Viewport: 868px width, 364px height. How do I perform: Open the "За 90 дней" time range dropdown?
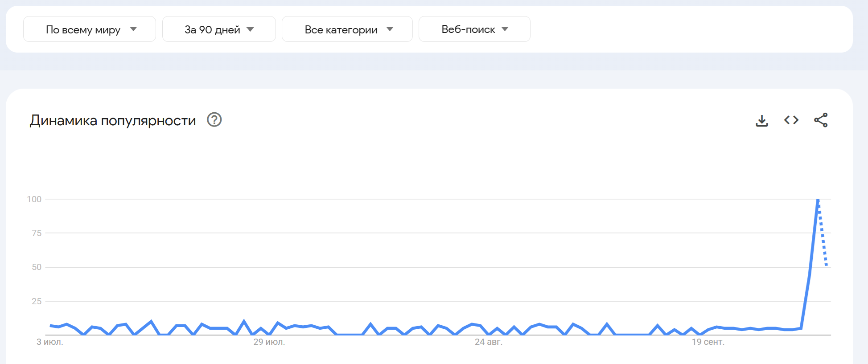pyautogui.click(x=219, y=29)
